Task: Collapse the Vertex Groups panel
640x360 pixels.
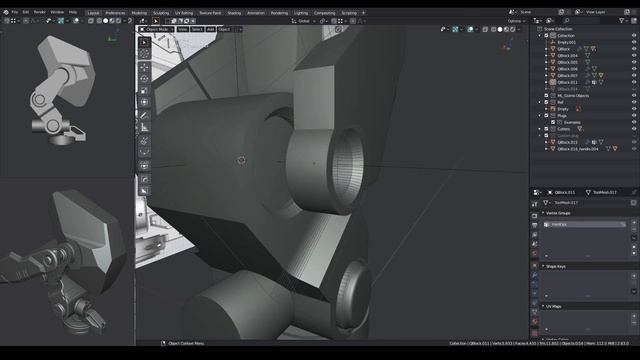Action: tap(543, 213)
